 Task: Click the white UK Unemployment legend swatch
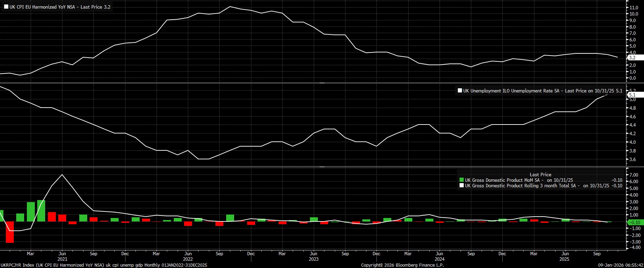coord(460,91)
